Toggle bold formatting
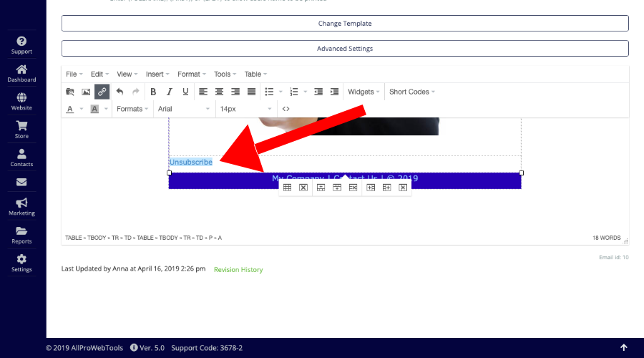The height and width of the screenshot is (358, 644). 153,92
